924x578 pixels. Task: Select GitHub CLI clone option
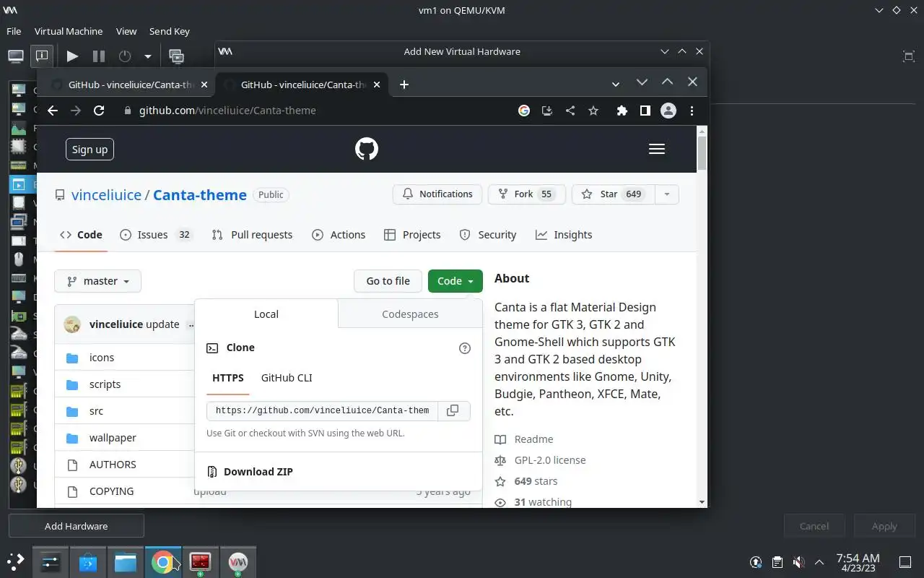(x=287, y=378)
